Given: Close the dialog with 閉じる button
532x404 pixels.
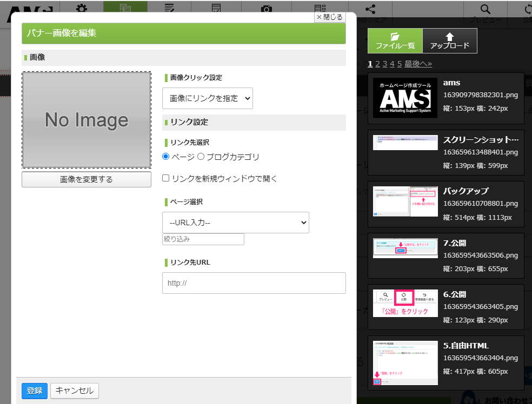Looking at the screenshot, I should pos(330,17).
